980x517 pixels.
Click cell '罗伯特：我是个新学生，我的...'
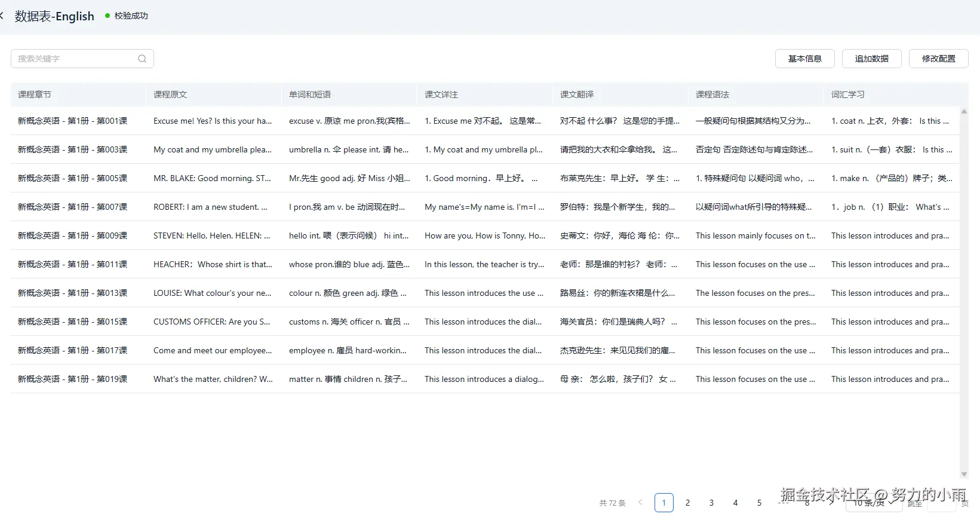(x=618, y=207)
